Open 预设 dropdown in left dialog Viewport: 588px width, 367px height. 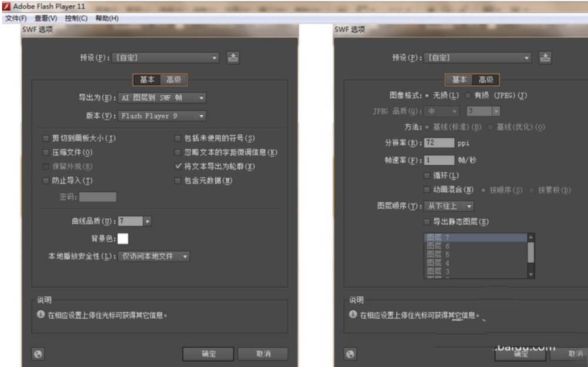[x=165, y=58]
